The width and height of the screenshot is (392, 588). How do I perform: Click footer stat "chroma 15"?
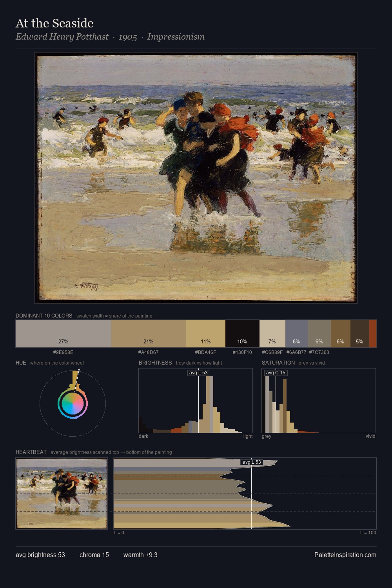click(94, 555)
